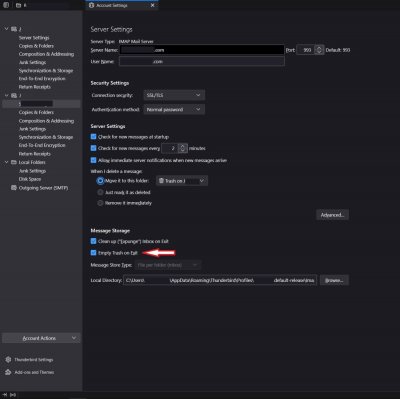Expand the Account Actions dropdown
The height and width of the screenshot is (399, 400).
click(41, 338)
